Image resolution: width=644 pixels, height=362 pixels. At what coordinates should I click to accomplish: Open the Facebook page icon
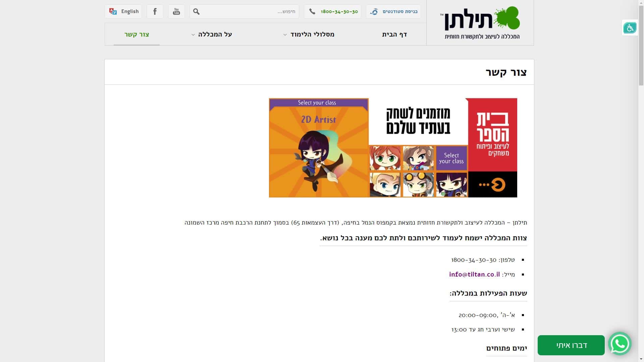(155, 11)
